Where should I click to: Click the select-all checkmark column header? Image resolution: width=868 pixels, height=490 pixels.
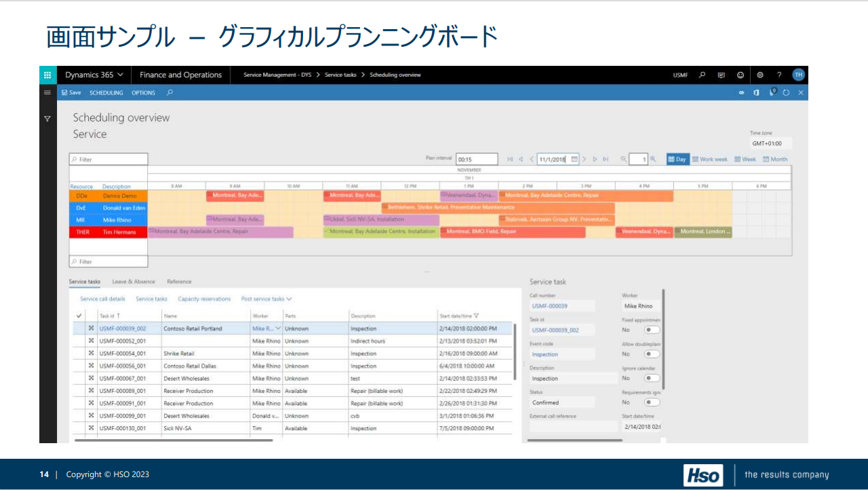tap(79, 316)
